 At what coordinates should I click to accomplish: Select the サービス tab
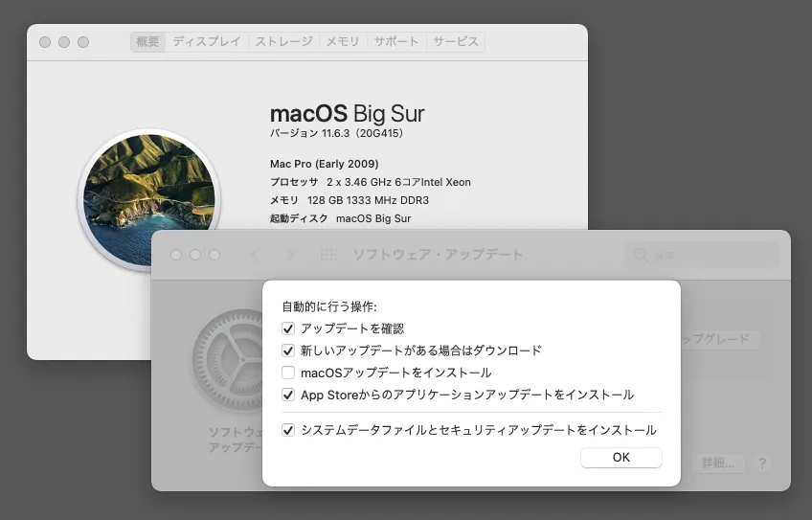(x=456, y=42)
